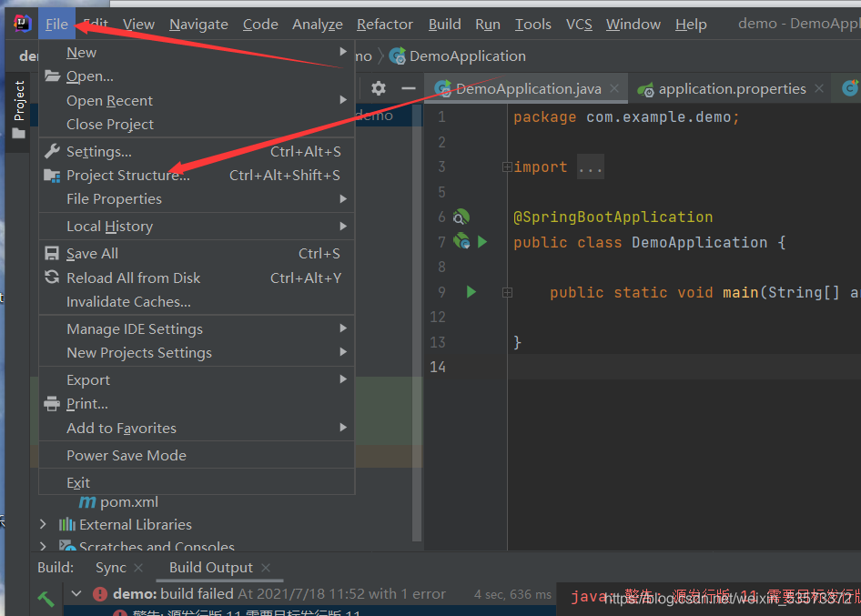Click the run arrow on line 7
861x616 pixels.
tap(482, 241)
